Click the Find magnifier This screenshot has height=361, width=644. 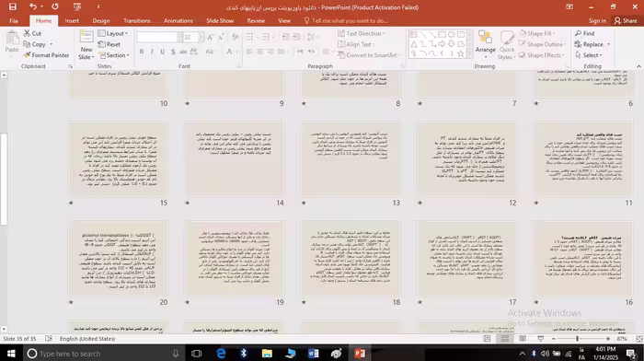pos(584,33)
